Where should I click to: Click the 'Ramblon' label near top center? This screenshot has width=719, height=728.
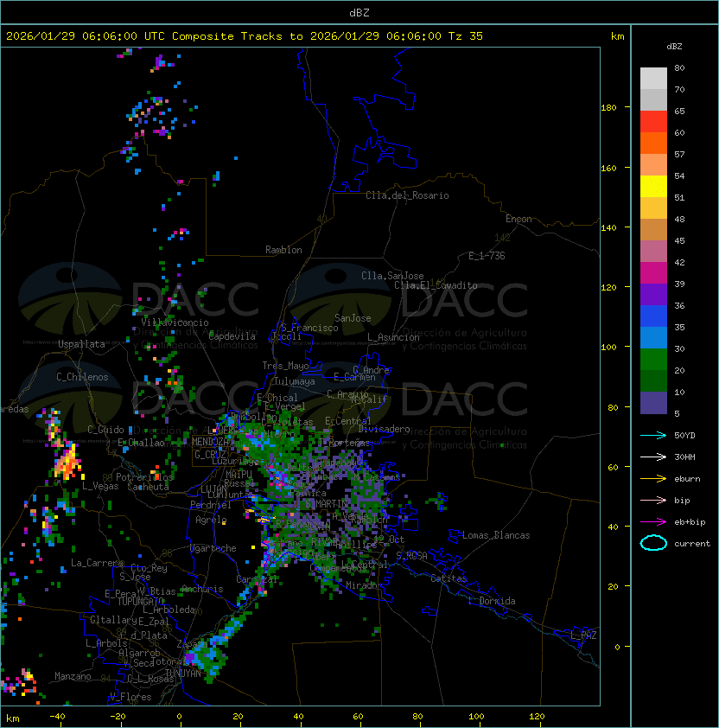[x=283, y=250]
